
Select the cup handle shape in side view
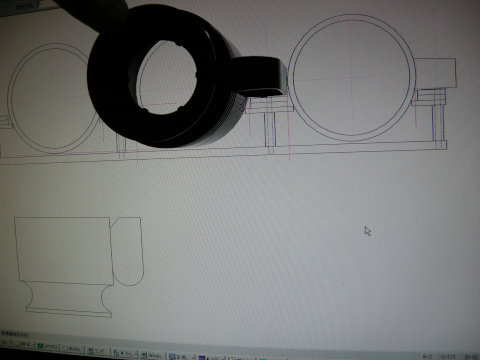click(x=128, y=252)
